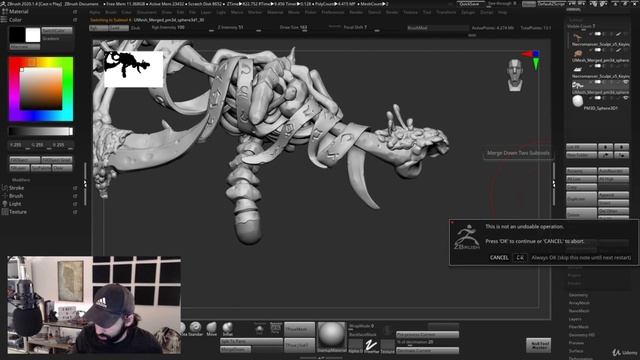640x360 pixels.
Task: Open the Alpha menu
Action: coord(95,13)
